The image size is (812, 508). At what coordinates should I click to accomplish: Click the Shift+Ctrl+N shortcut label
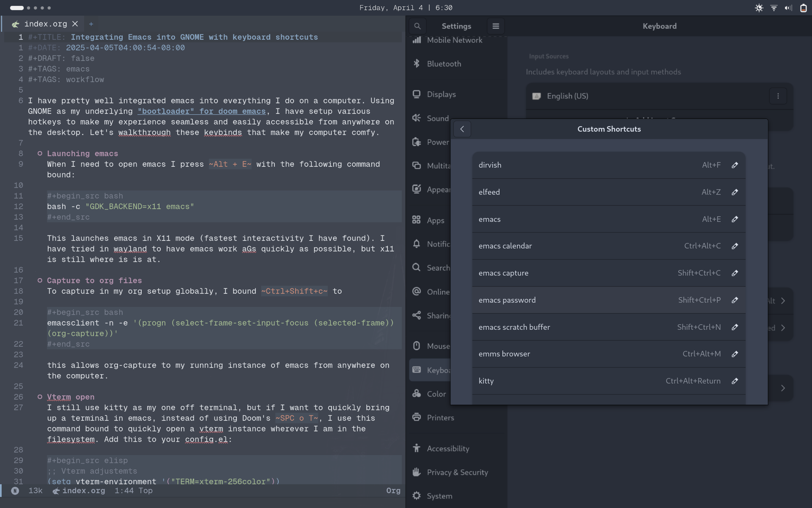pyautogui.click(x=699, y=327)
